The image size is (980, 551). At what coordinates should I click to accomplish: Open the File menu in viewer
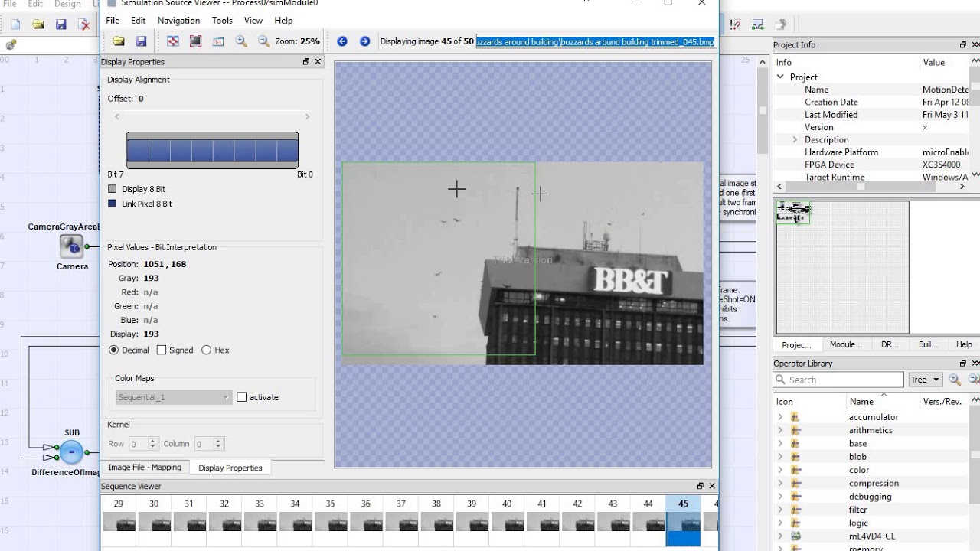pyautogui.click(x=113, y=21)
